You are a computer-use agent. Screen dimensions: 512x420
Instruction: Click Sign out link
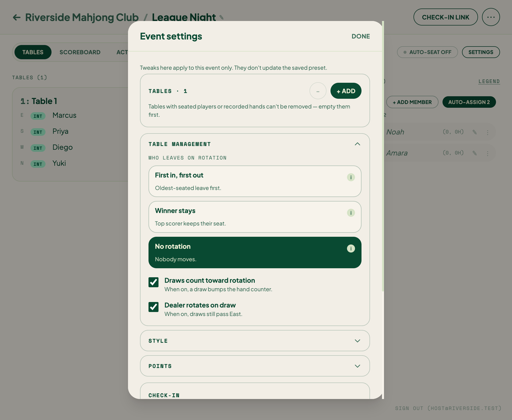pos(448,408)
